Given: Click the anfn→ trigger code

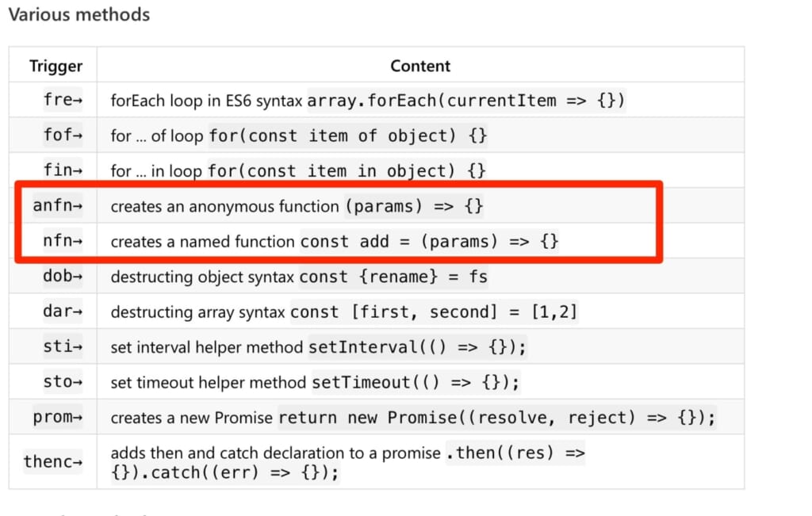Looking at the screenshot, I should 57,205.
